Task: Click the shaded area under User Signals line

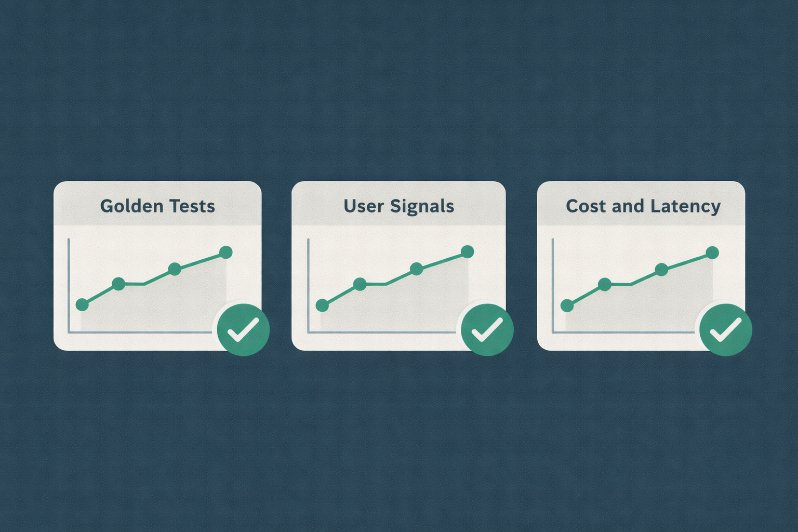Action: click(395, 309)
